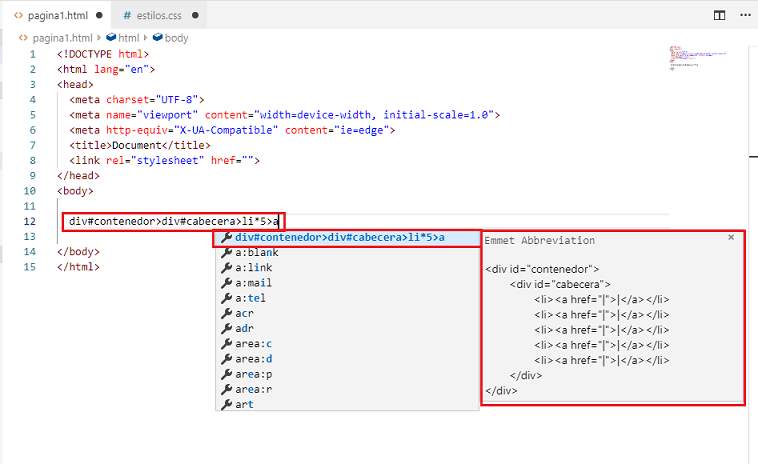
Task: Choose the acr suggestion
Action: [x=347, y=313]
